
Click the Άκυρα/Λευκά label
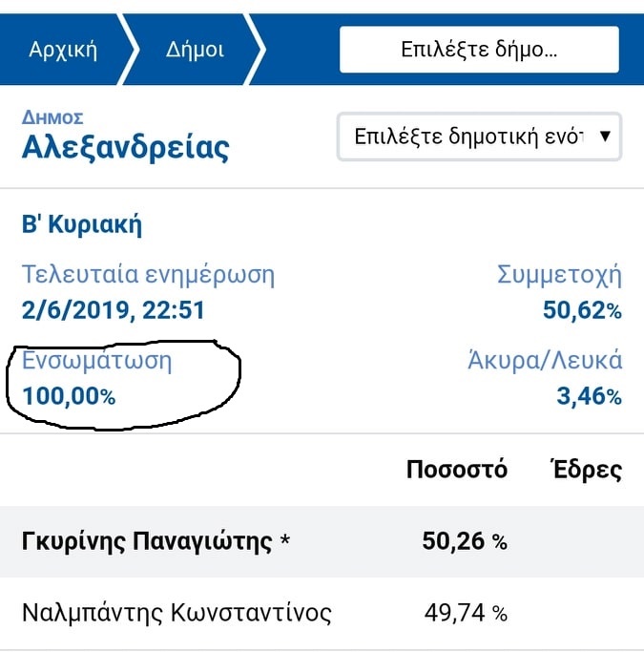[x=545, y=360]
